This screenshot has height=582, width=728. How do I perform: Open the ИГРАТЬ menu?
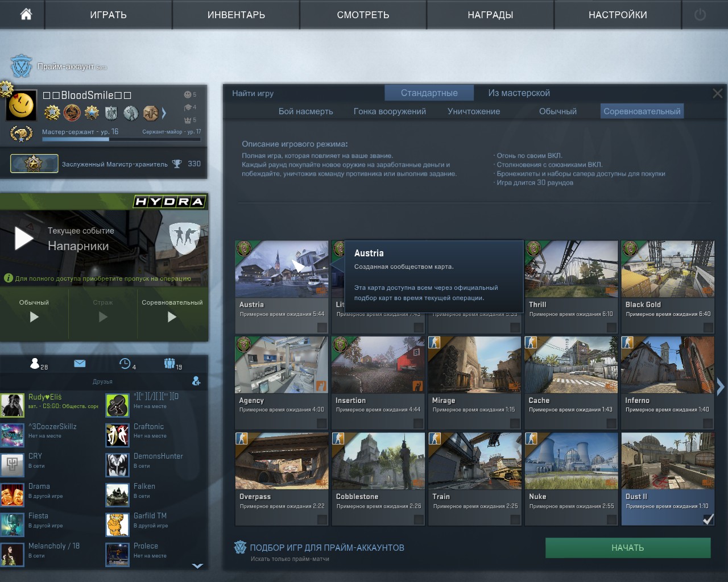[x=108, y=15]
